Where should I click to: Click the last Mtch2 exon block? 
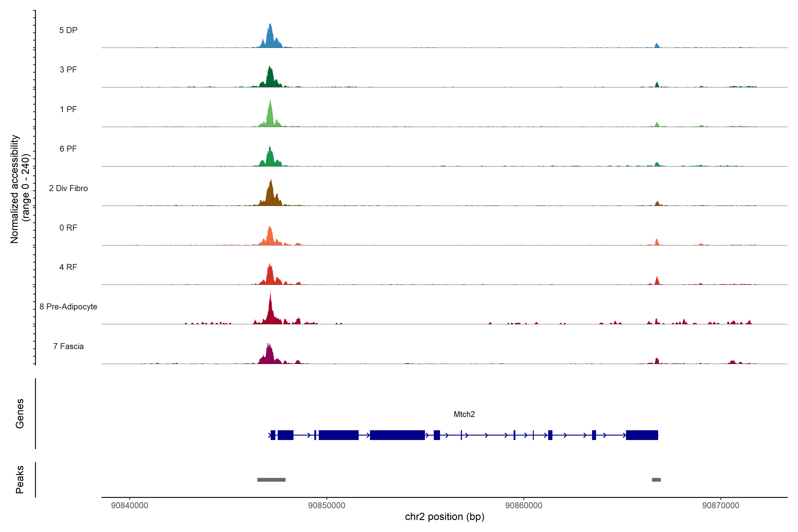[642, 435]
